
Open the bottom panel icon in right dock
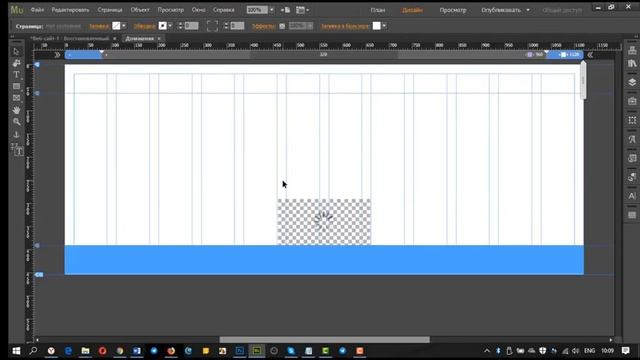632,215
